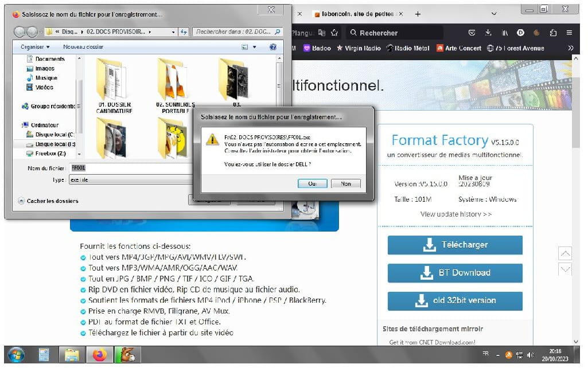Open the help icon in the save dialog
The height and width of the screenshot is (368, 588).
[x=273, y=47]
